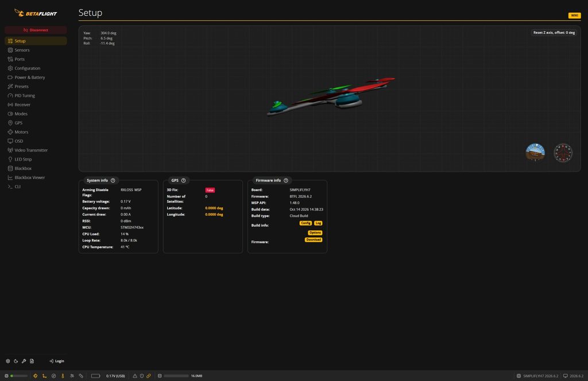588x381 pixels.
Task: Click the wrench icon in sidebar footer
Action: (x=24, y=361)
